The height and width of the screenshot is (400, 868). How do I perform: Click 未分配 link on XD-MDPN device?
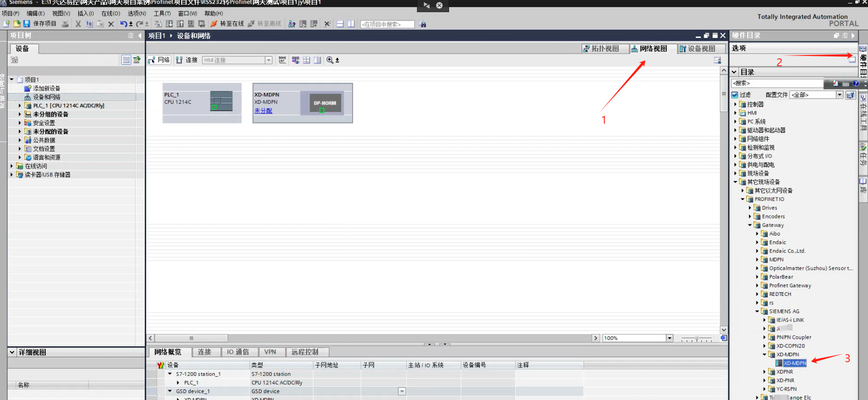(x=263, y=111)
